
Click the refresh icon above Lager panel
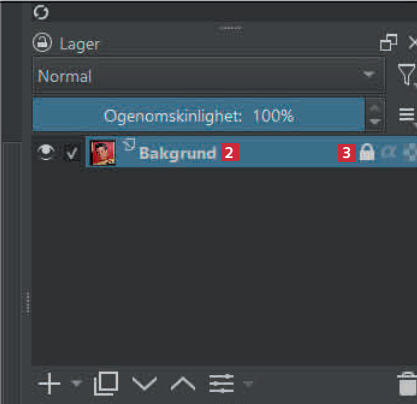click(41, 12)
